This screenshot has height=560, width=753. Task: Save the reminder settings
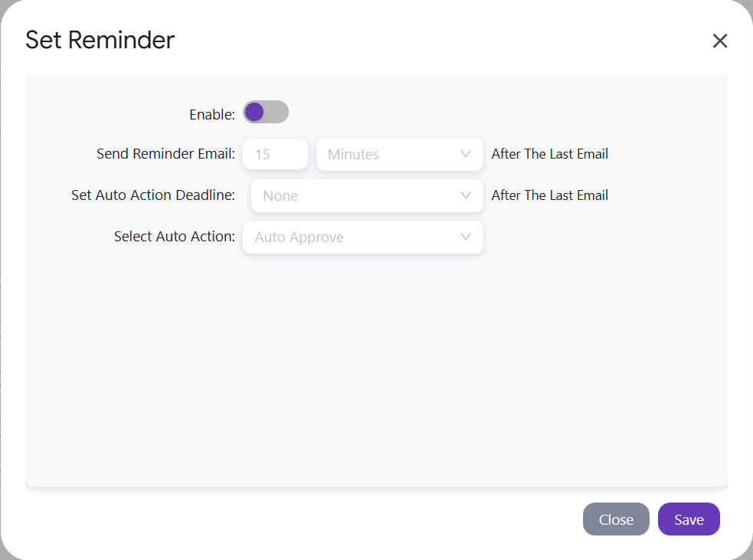point(689,519)
